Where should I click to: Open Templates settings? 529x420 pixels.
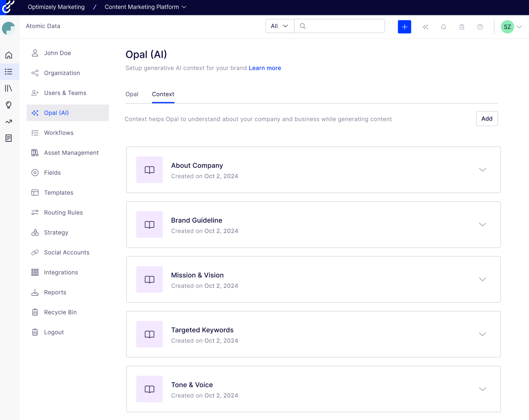pos(68,193)
